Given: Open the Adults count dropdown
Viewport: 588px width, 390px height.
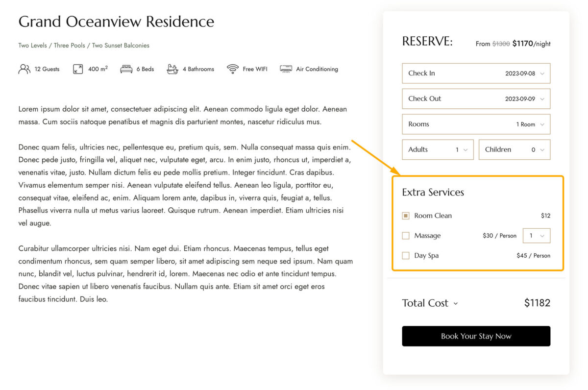Looking at the screenshot, I should (465, 149).
